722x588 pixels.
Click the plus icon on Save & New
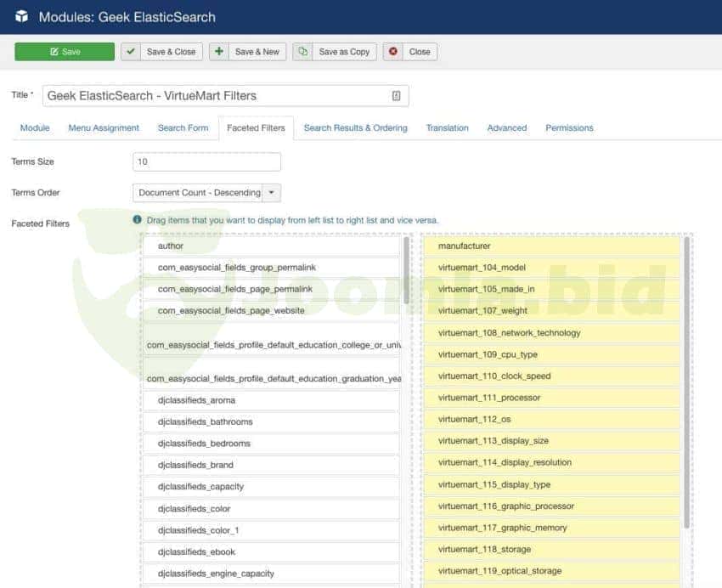pos(219,52)
